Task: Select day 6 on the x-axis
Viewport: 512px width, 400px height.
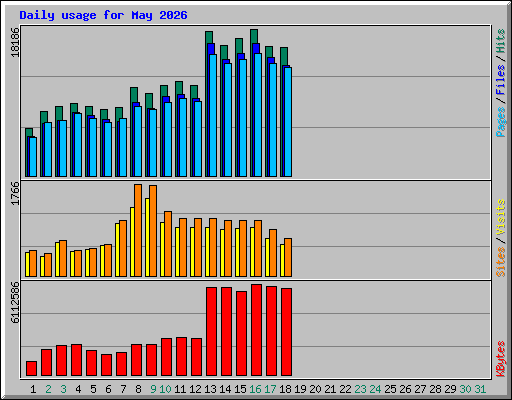Action: tap(108, 389)
